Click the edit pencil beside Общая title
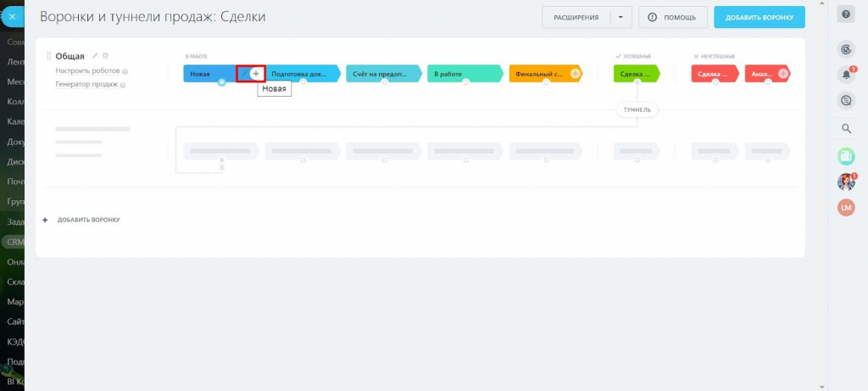 point(95,56)
